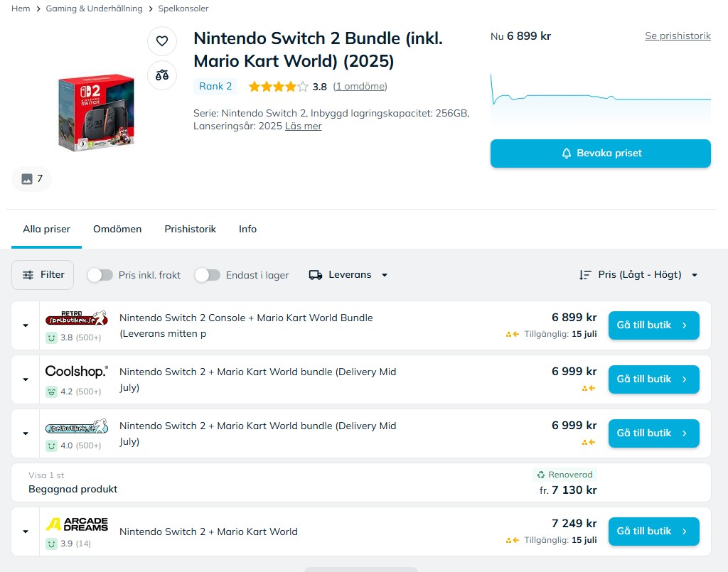
Task: Open the Leverans dropdown
Action: [348, 275]
